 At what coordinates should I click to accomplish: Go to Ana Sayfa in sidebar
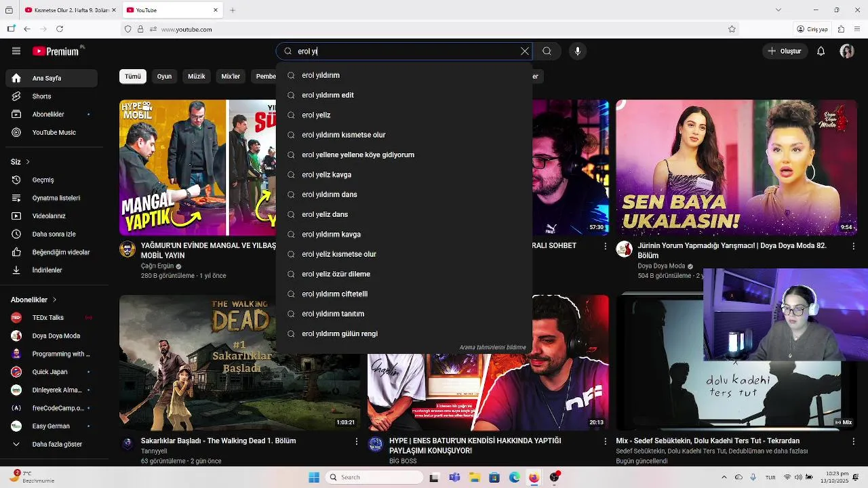pos(52,78)
